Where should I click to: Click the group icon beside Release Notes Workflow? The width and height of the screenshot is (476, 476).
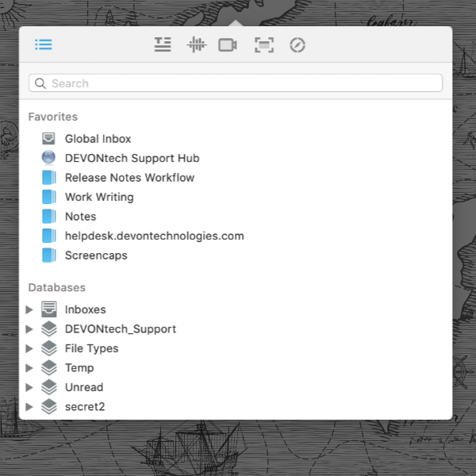[49, 178]
